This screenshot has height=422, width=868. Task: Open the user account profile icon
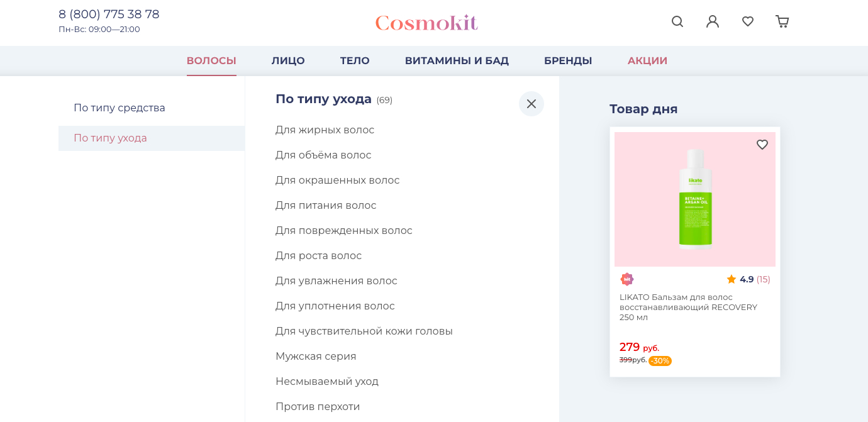tap(713, 21)
